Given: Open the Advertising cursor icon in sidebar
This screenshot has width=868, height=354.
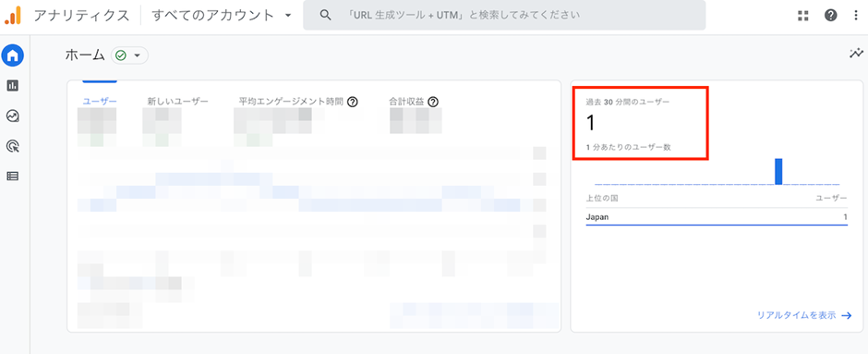Looking at the screenshot, I should pyautogui.click(x=13, y=146).
